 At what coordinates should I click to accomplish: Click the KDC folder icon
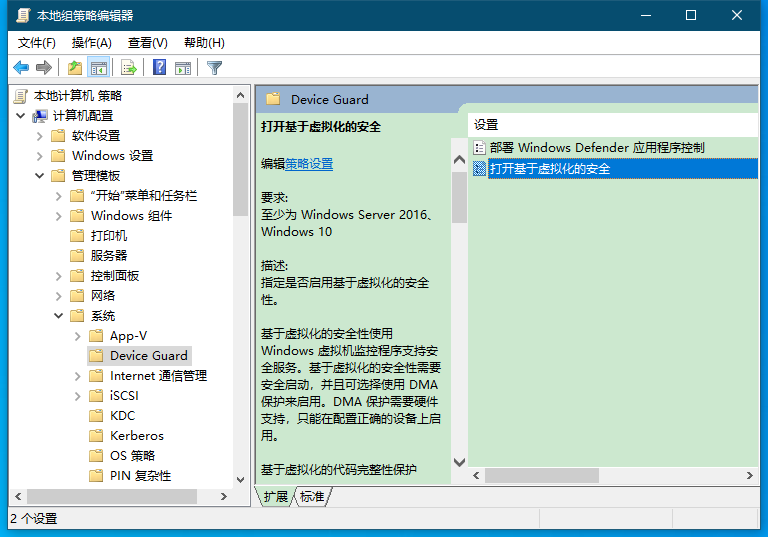[96, 415]
